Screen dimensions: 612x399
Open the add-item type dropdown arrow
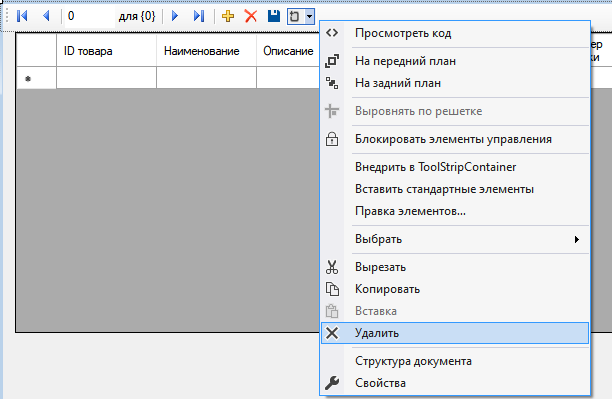pyautogui.click(x=310, y=16)
